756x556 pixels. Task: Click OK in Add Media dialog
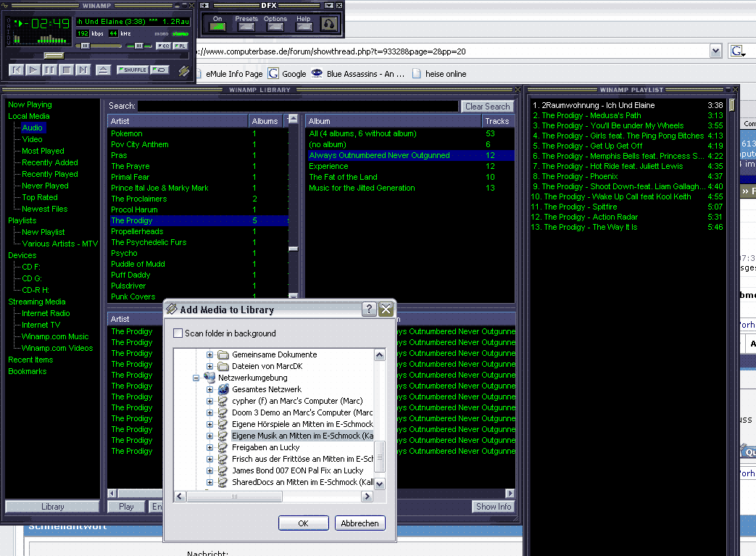(x=303, y=523)
